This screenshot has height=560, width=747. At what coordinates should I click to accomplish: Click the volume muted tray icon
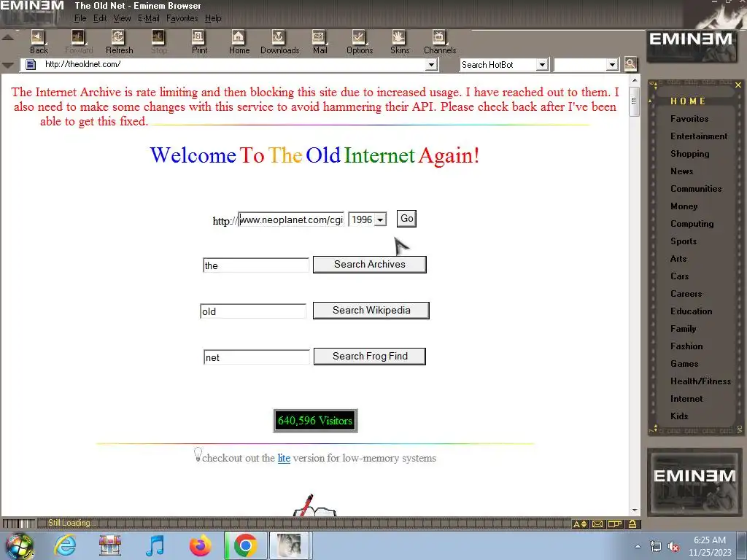(673, 547)
